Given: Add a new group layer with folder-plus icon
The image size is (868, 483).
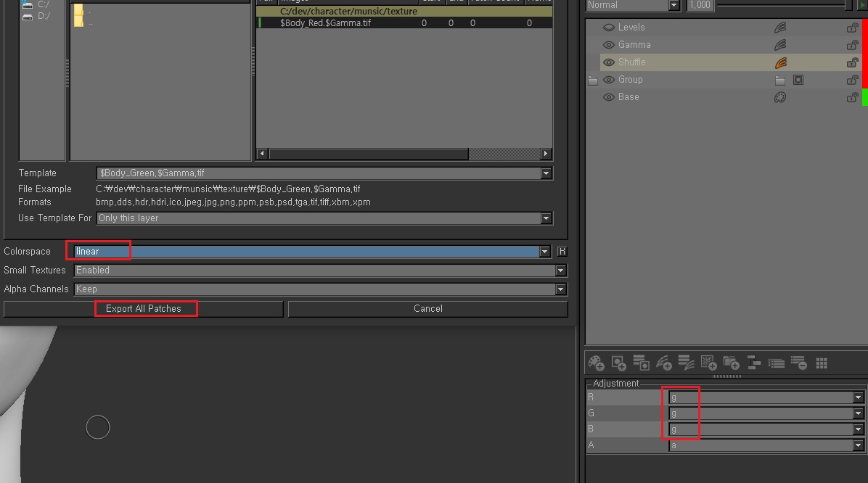Looking at the screenshot, I should [732, 363].
